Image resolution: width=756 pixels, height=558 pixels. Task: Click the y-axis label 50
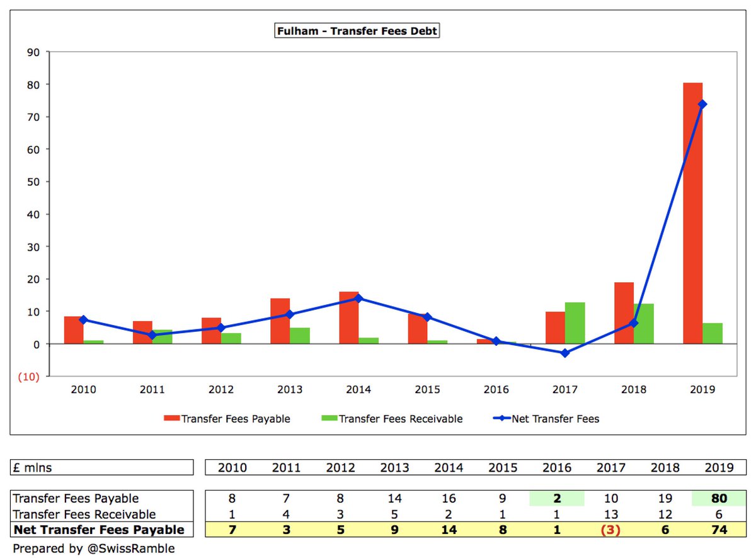click(x=33, y=182)
